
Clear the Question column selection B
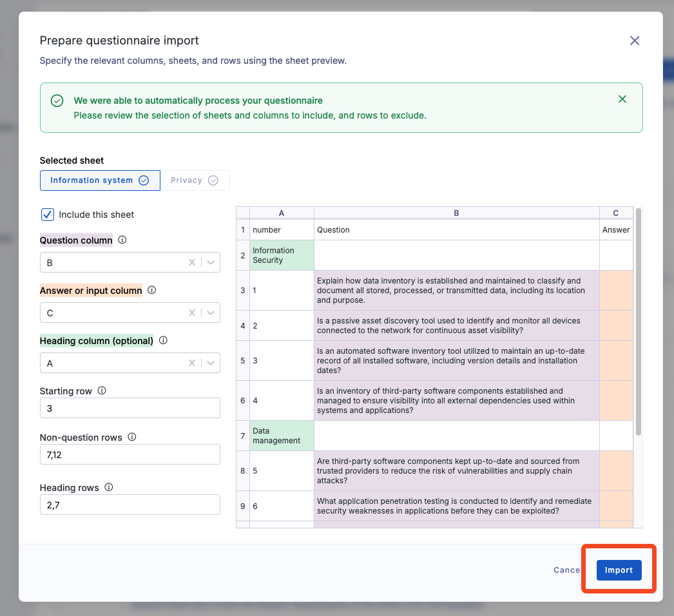point(191,263)
